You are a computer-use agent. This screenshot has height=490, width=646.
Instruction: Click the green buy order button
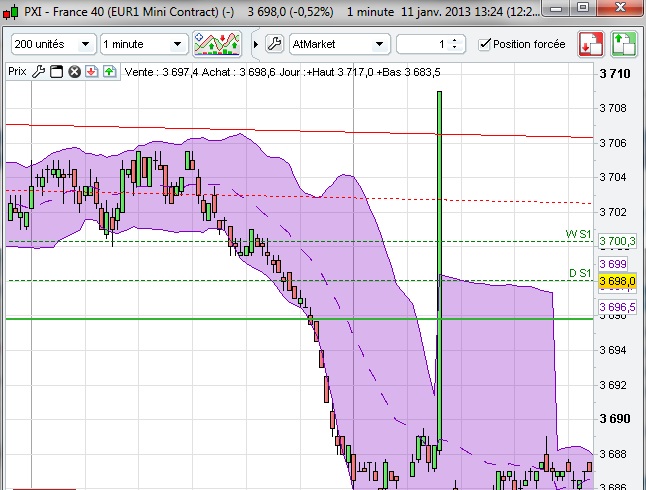[624, 44]
